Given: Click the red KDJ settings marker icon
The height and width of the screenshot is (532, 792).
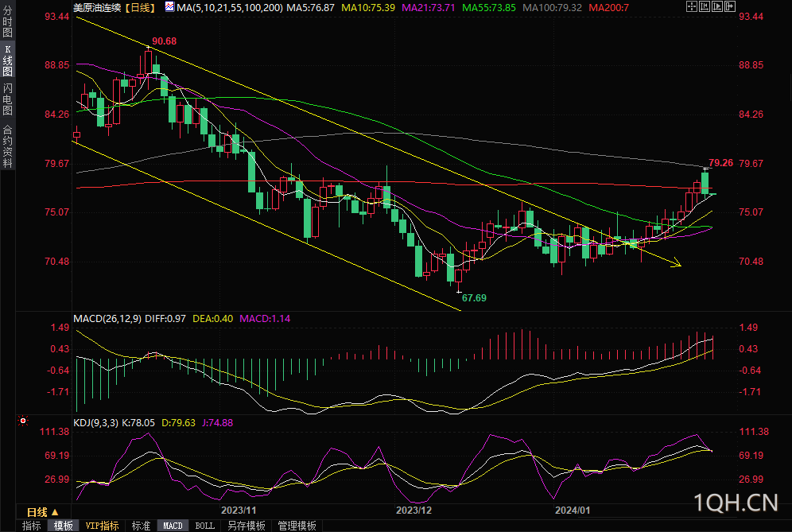Looking at the screenshot, I should [x=23, y=421].
